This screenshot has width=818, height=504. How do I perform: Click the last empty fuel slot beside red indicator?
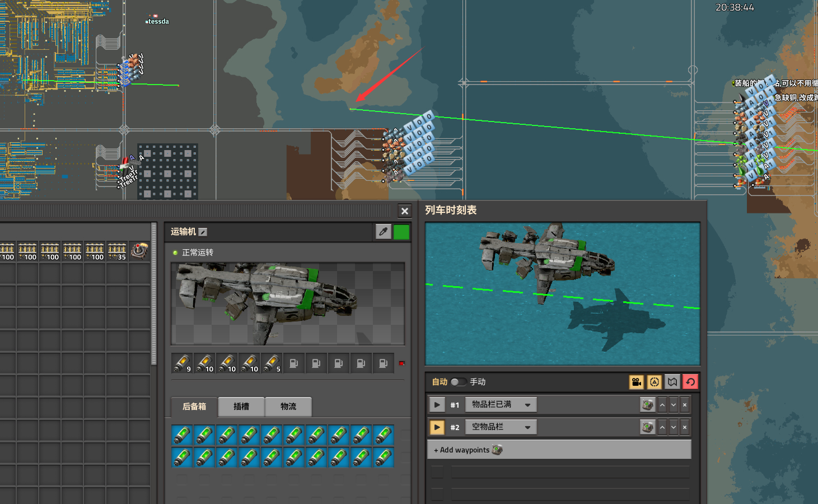pos(384,363)
